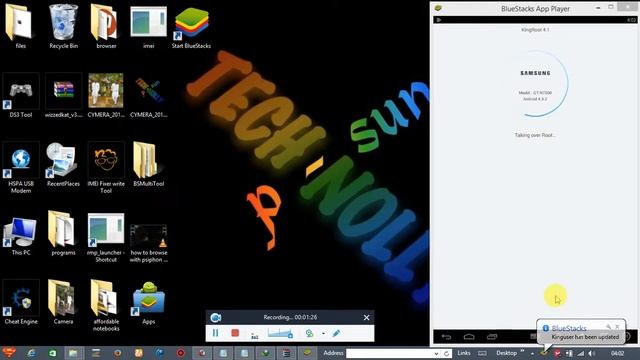Open the dropdown arrow beside webcam icon
This screenshot has height=360, width=640.
(323, 333)
